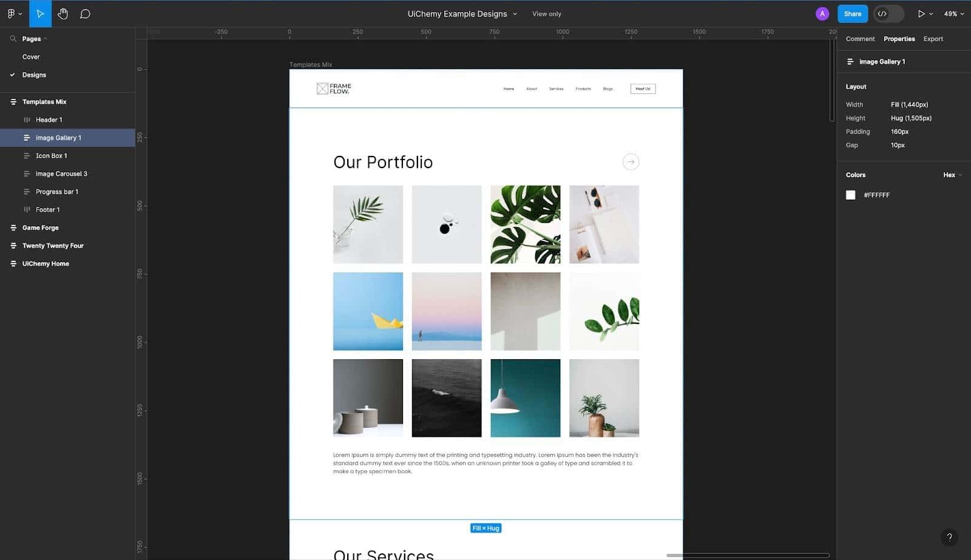Click the #FFFFFF white color swatch
The image size is (971, 560).
point(850,195)
